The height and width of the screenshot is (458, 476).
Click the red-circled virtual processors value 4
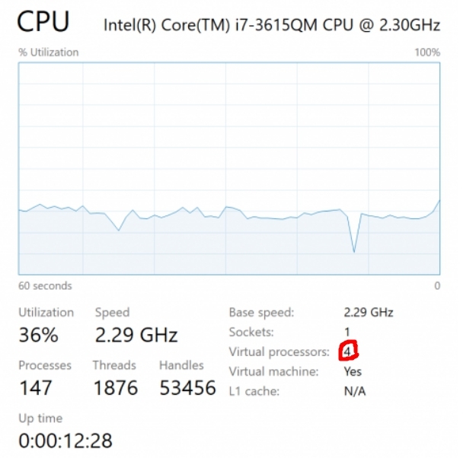pos(347,351)
